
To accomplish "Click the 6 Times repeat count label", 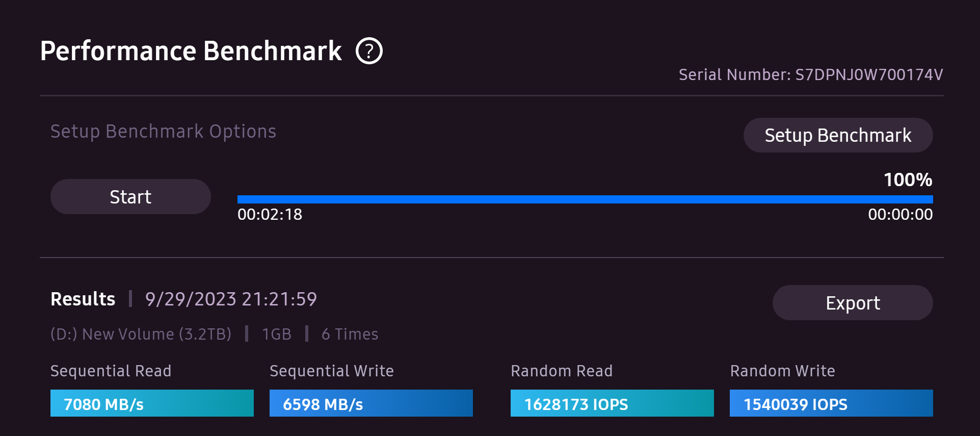I will [x=350, y=334].
